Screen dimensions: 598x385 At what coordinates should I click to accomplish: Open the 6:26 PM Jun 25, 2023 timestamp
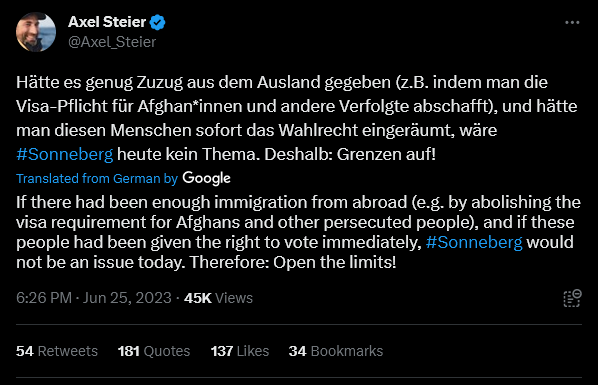pos(94,298)
